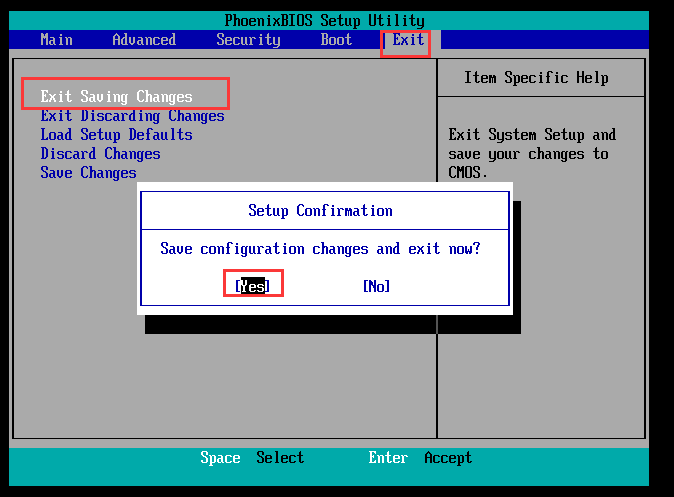Click 'Save configuration changes and exit now?' text

pyautogui.click(x=320, y=248)
